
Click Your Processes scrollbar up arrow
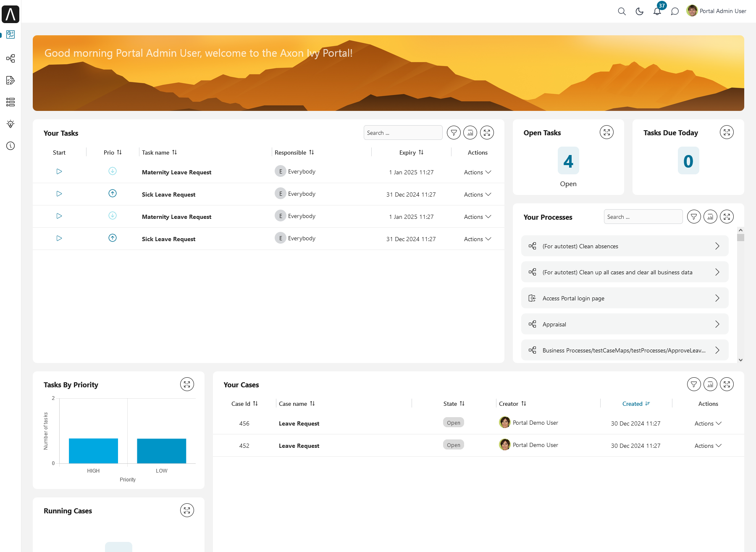pyautogui.click(x=740, y=230)
